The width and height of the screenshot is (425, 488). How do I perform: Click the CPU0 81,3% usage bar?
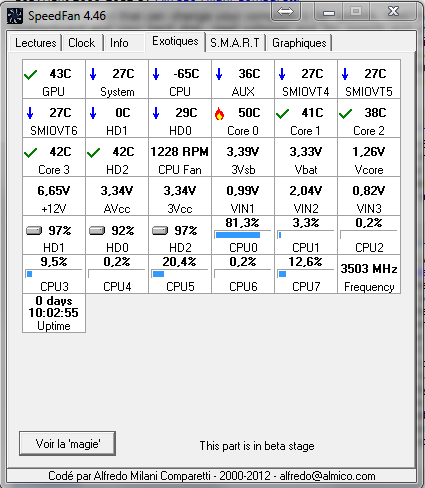tap(243, 235)
